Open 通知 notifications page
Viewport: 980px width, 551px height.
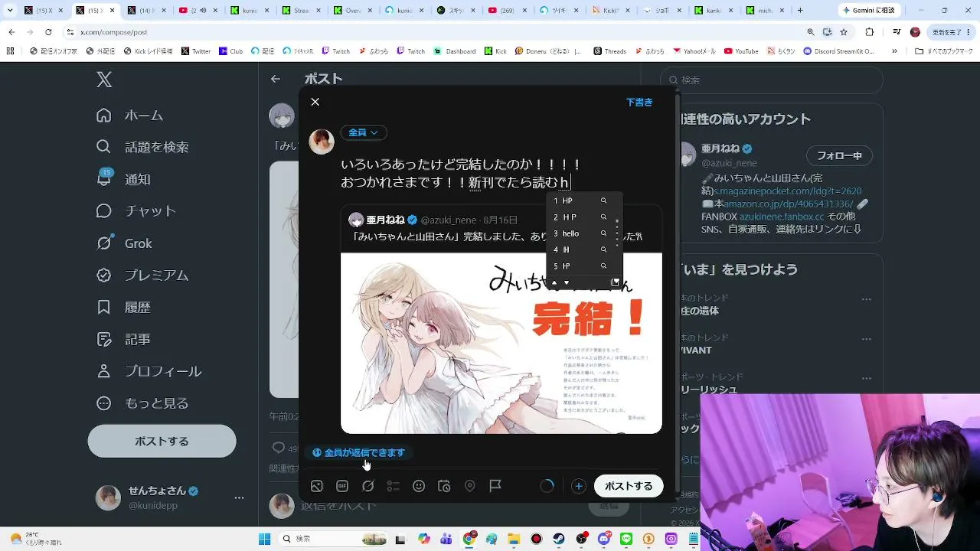(123, 179)
